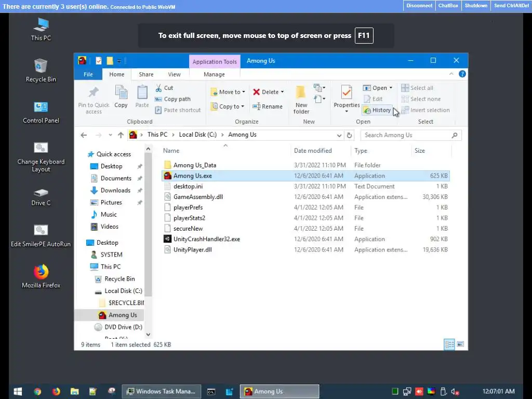Click Copy path in Clipboard group
532x399 pixels.
(172, 99)
